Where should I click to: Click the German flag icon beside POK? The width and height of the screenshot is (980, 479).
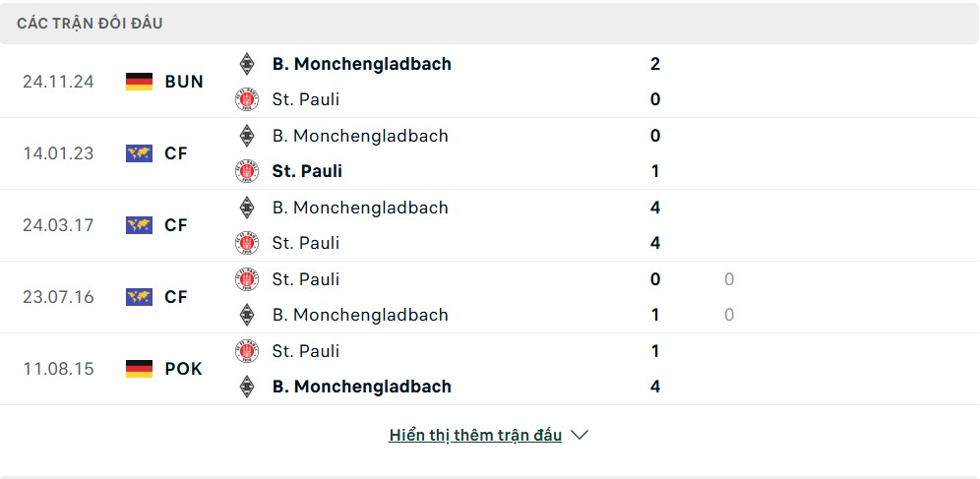pos(139,369)
